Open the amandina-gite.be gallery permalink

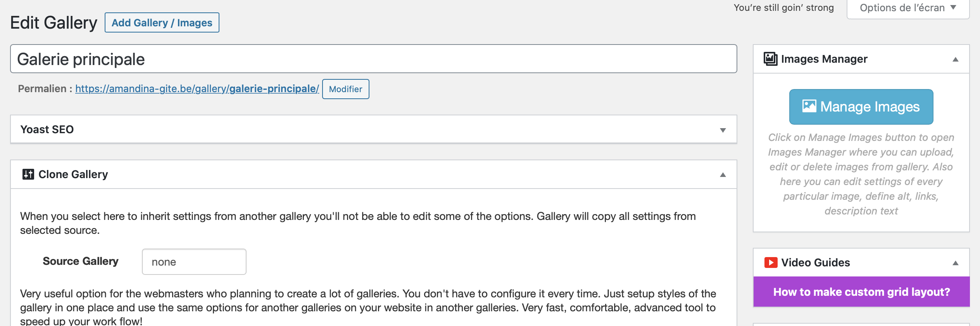(197, 89)
